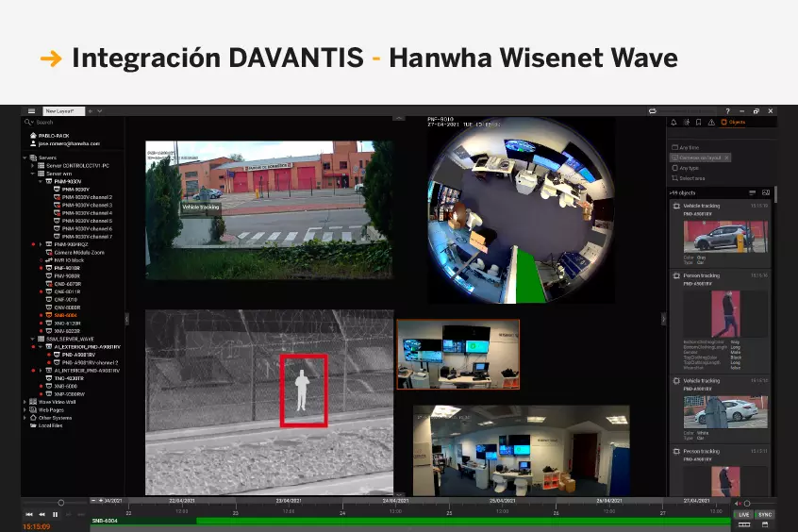This screenshot has height=532, width=798.
Task: Collapse the left resource panel handle
Action: pos(126,319)
